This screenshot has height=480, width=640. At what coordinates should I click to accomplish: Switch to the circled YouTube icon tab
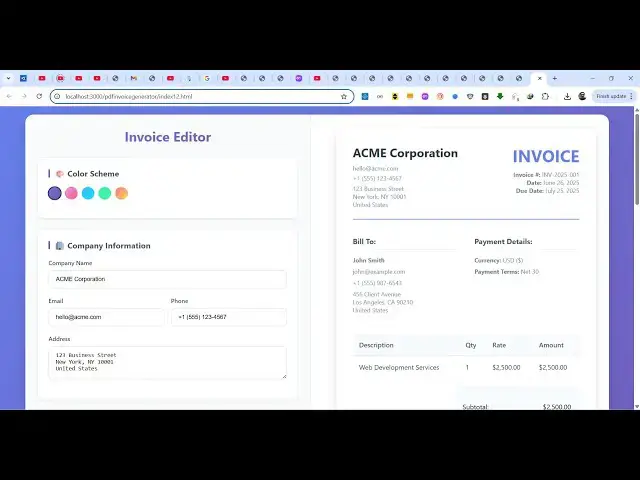click(x=60, y=78)
